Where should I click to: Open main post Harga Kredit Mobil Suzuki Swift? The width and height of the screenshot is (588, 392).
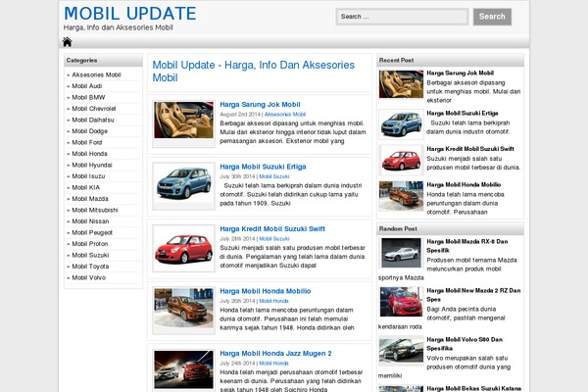click(272, 228)
